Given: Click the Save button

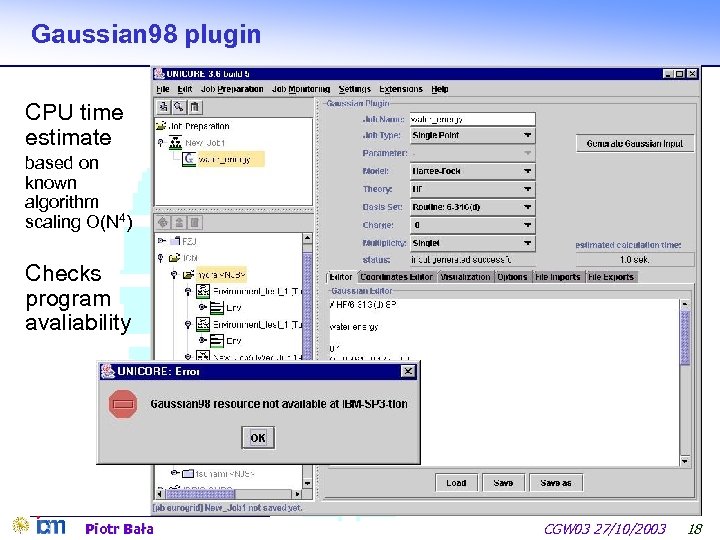Looking at the screenshot, I should click(503, 483).
